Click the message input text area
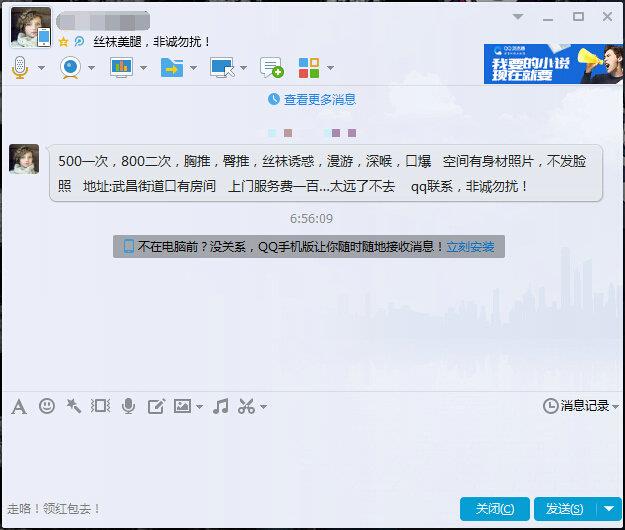The height and width of the screenshot is (530, 625). coord(311,456)
